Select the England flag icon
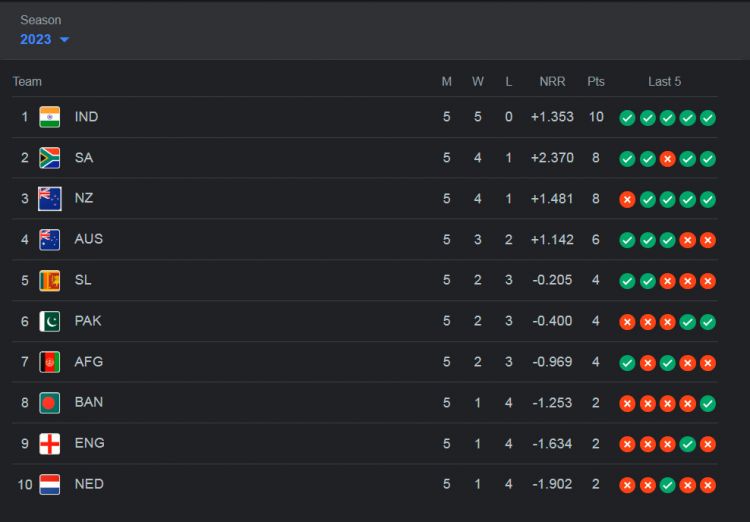The width and height of the screenshot is (750, 522). pyautogui.click(x=50, y=444)
